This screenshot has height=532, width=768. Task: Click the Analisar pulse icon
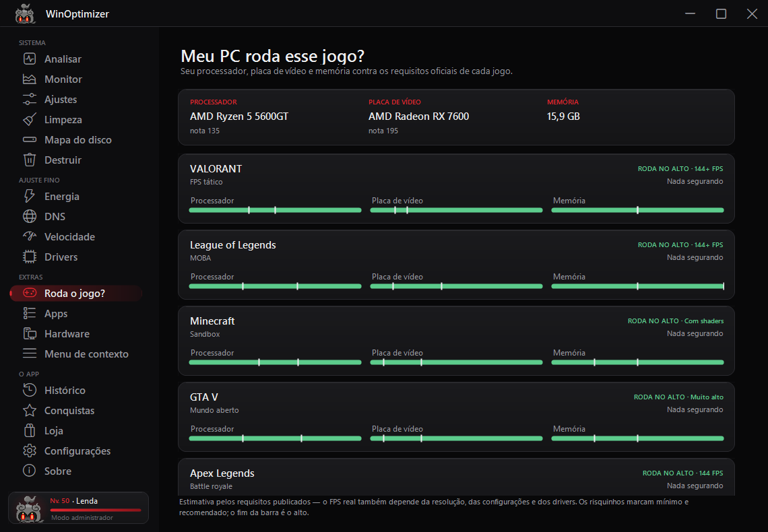(30, 59)
